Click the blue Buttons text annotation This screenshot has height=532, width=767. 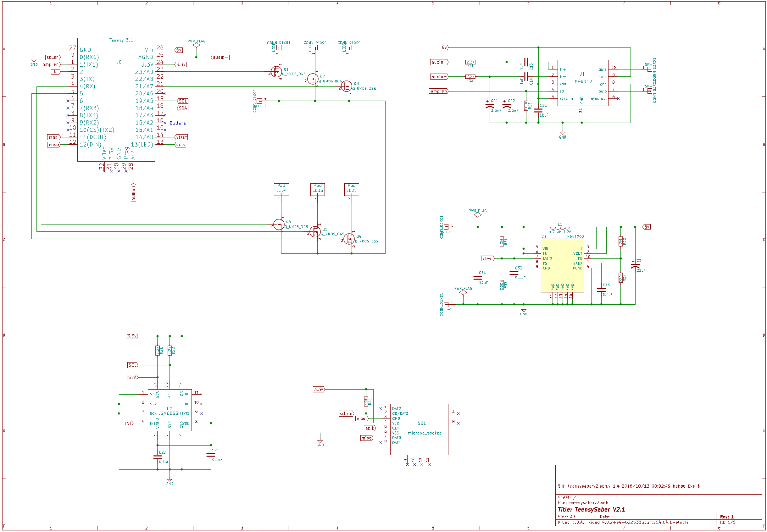point(178,123)
